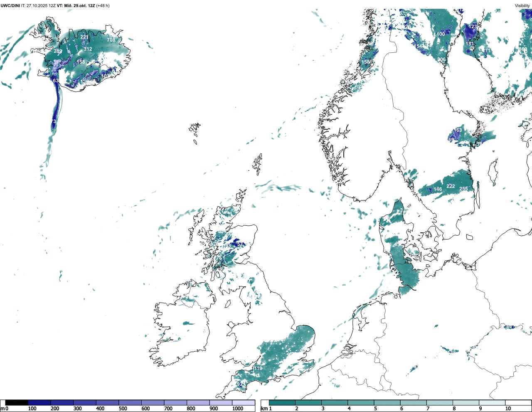Select the 400–500 m legend color swatch

click(x=107, y=402)
